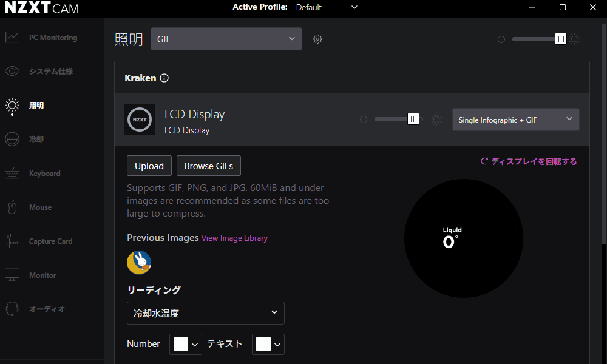Click ディスプレイを回転する rotate link

[x=529, y=161]
